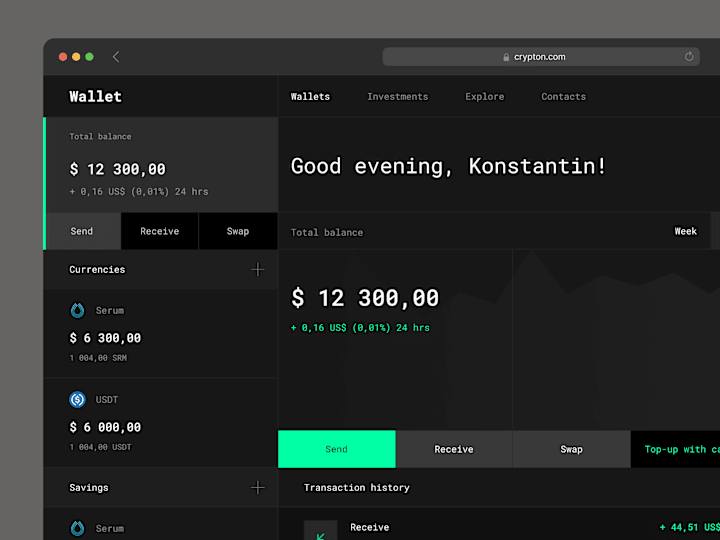The image size is (720, 540).
Task: Click the + 44,51 US$ transaction amount
Action: (x=690, y=527)
